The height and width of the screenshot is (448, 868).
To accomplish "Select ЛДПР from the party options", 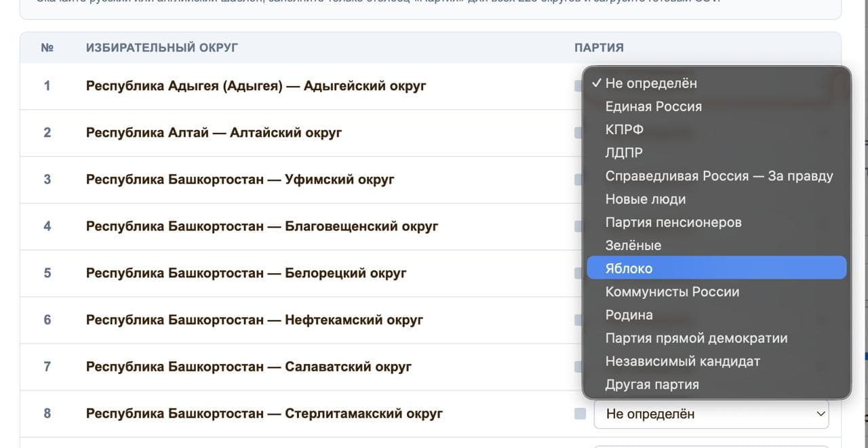I will 717,152.
